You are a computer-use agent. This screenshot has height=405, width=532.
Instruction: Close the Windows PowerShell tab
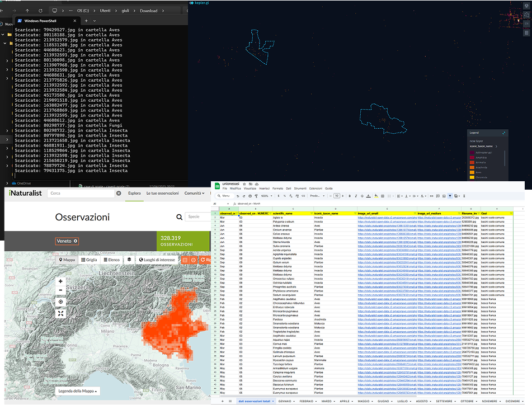(x=74, y=21)
